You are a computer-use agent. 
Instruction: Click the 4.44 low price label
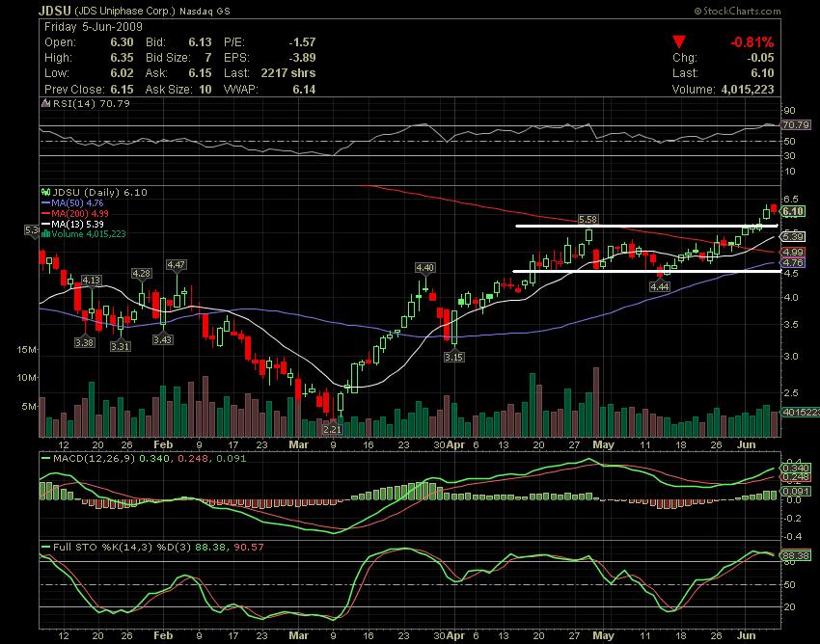(660, 286)
